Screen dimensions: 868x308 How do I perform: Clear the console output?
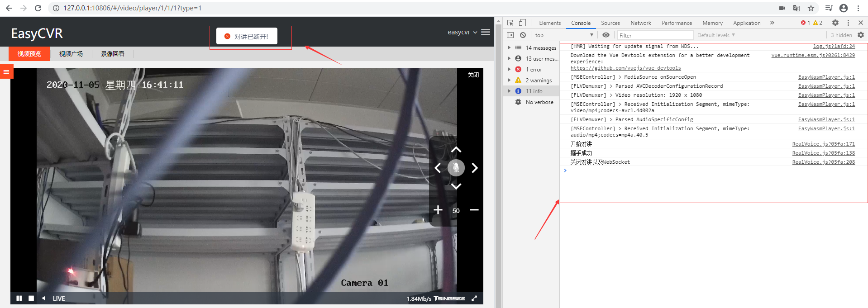(523, 35)
